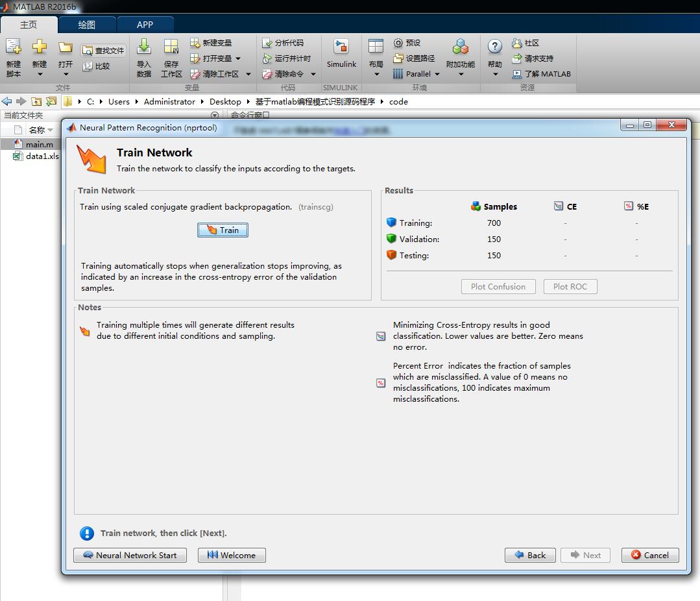This screenshot has width=700, height=601.
Task: Click the Back button
Action: (530, 555)
